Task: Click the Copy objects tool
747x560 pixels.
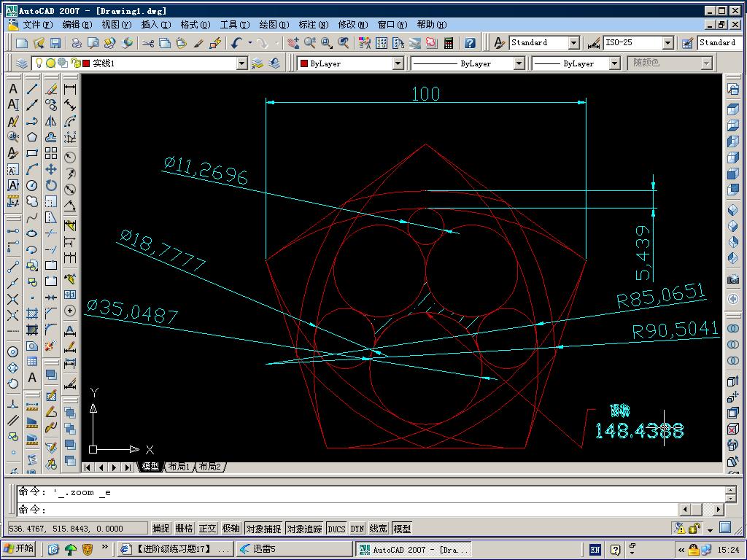Action: point(51,105)
